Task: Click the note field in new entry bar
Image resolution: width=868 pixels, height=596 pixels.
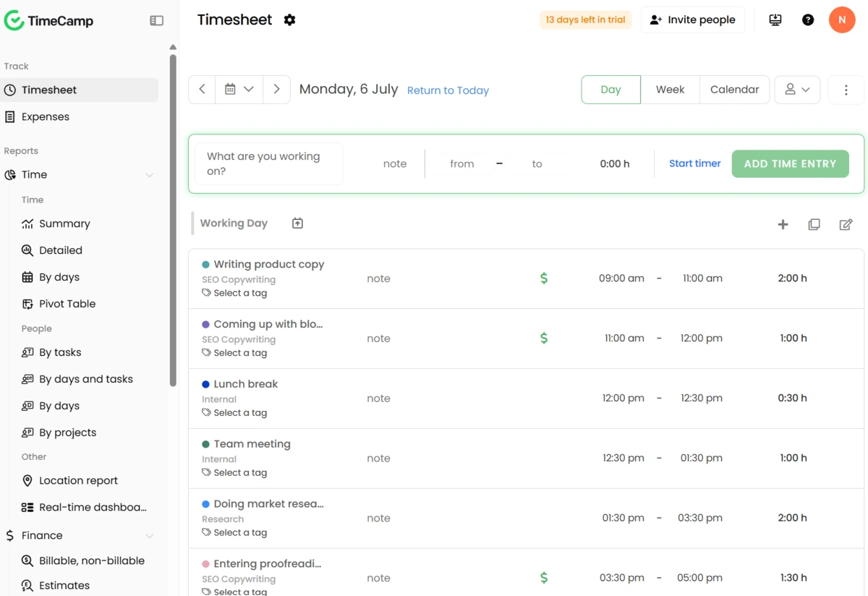Action: [x=395, y=164]
